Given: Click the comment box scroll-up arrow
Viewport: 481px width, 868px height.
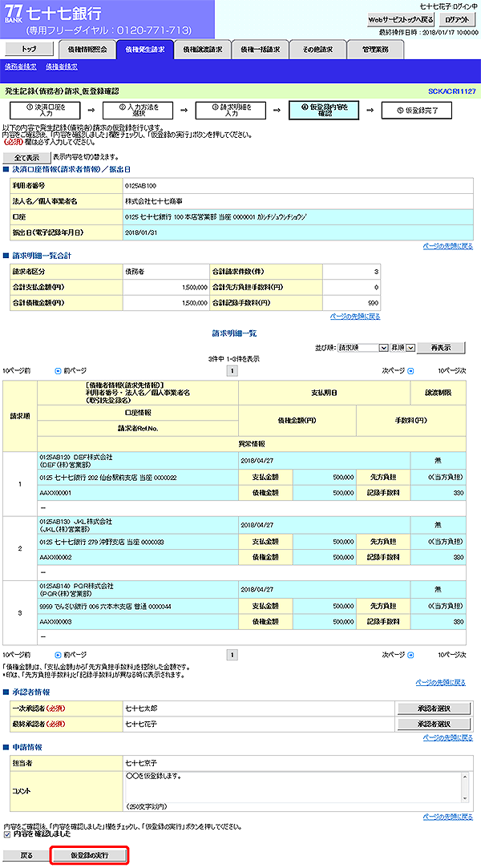Looking at the screenshot, I should pos(466,777).
